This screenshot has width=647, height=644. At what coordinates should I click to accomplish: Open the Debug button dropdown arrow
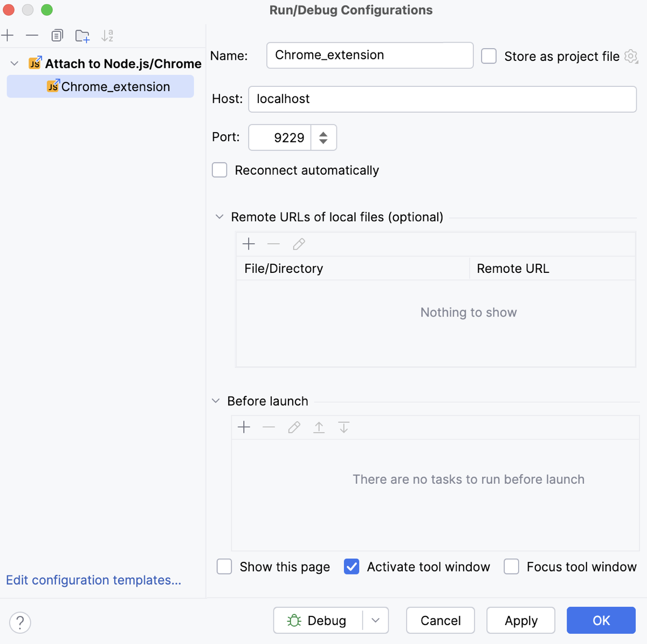tap(376, 620)
